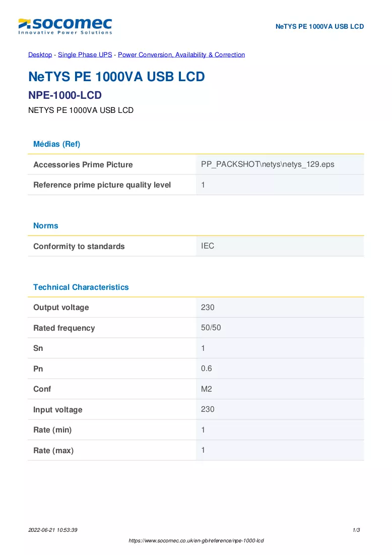Open the Desktop breadcrumb link
The image size is (392, 555).
click(40, 55)
